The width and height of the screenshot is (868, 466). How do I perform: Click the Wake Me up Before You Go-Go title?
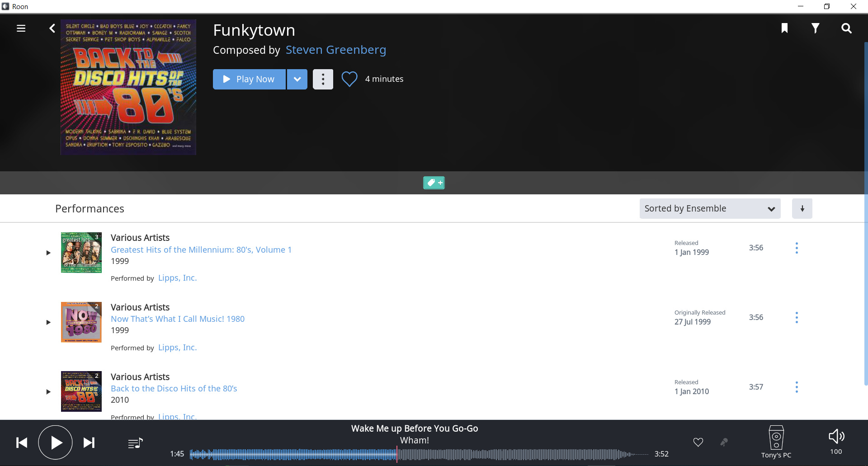tap(415, 428)
